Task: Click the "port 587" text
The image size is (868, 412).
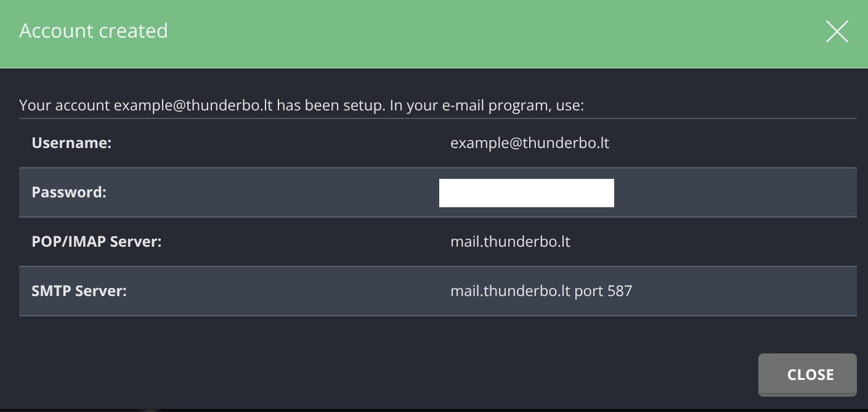Action: [603, 291]
